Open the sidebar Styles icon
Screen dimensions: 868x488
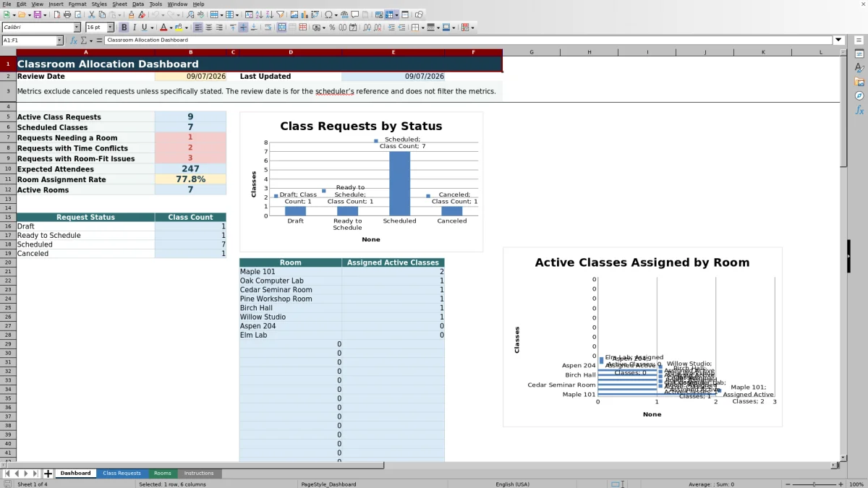859,68
